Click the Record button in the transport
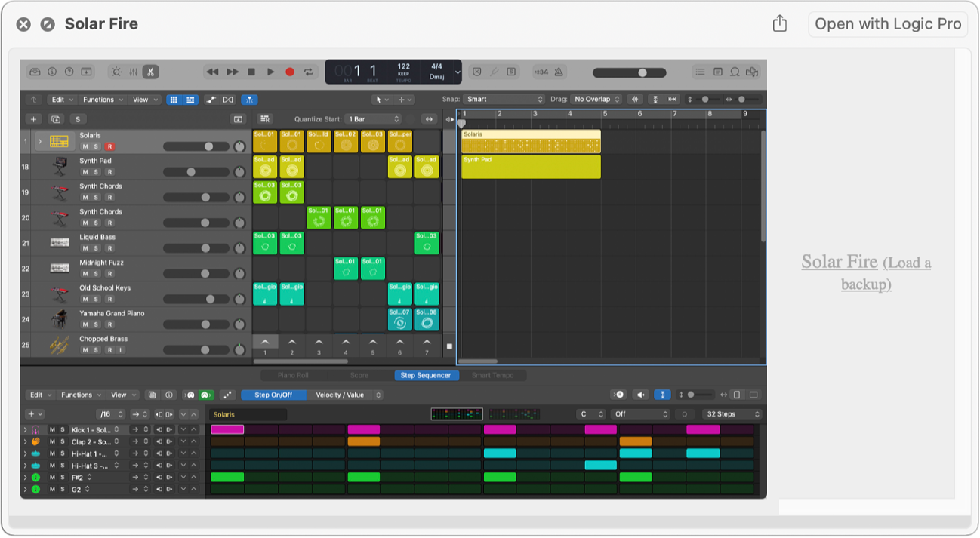 290,72
